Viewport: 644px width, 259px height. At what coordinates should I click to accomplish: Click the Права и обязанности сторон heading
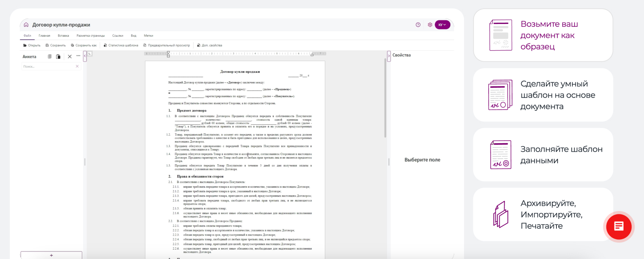(x=200, y=176)
